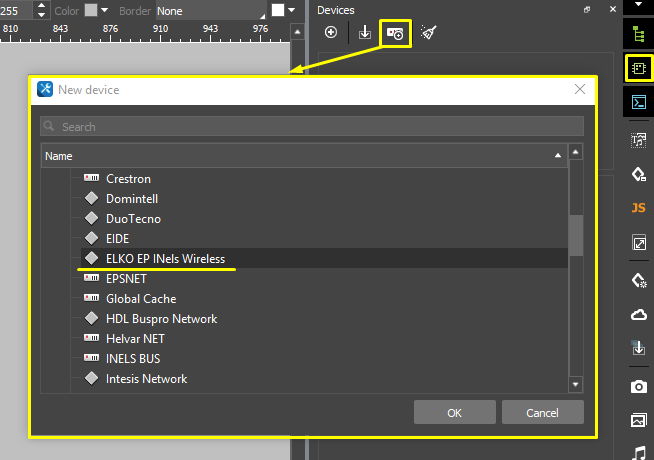Open the new device from catalog icon
Screen dimensions: 654x460
(x=395, y=33)
